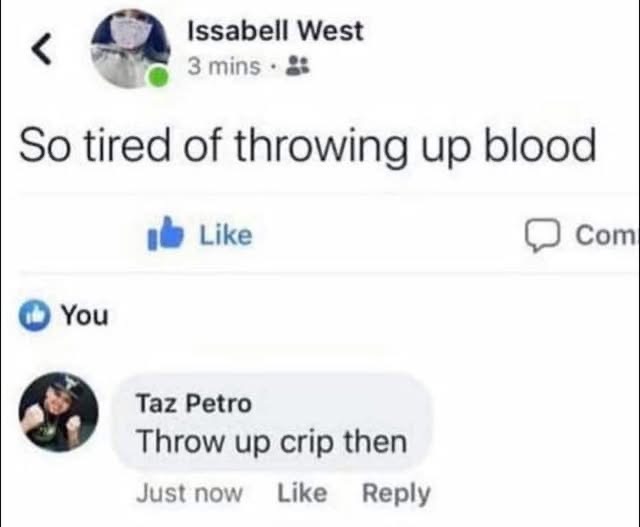Open the Comment action
The width and height of the screenshot is (640, 527).
[582, 235]
